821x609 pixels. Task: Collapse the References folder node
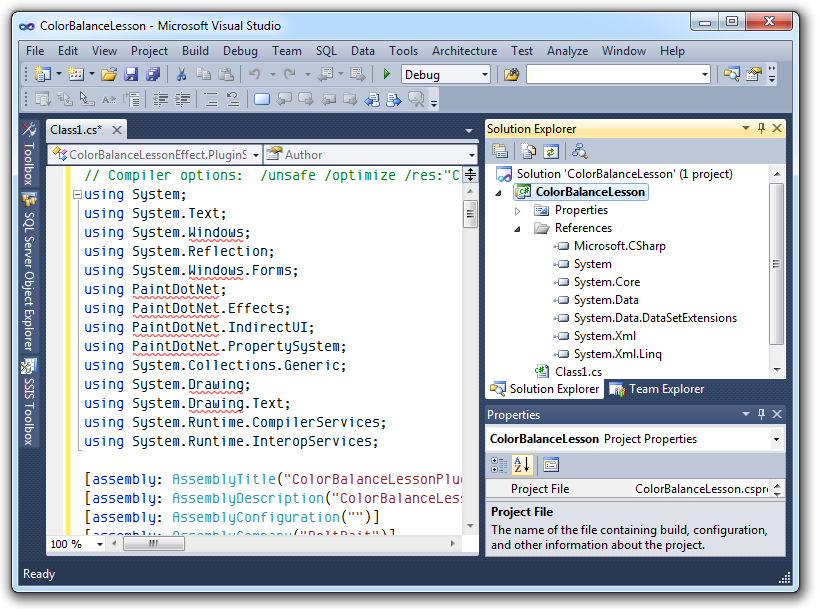[x=517, y=229]
